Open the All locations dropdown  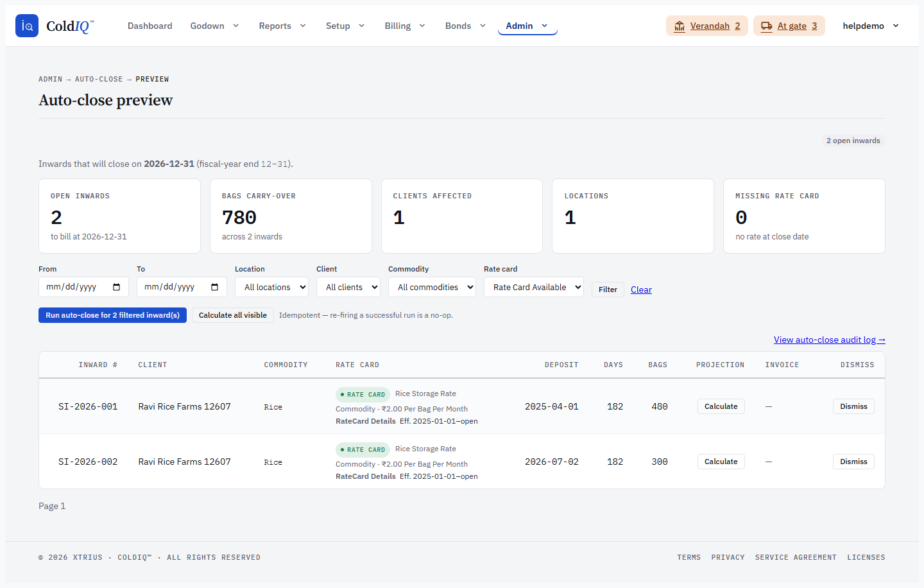[271, 287]
